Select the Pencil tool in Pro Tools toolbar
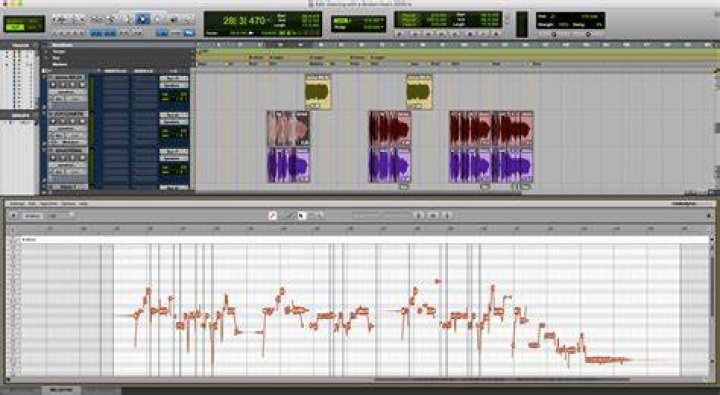Image resolution: width=720 pixels, height=395 pixels. [x=189, y=19]
